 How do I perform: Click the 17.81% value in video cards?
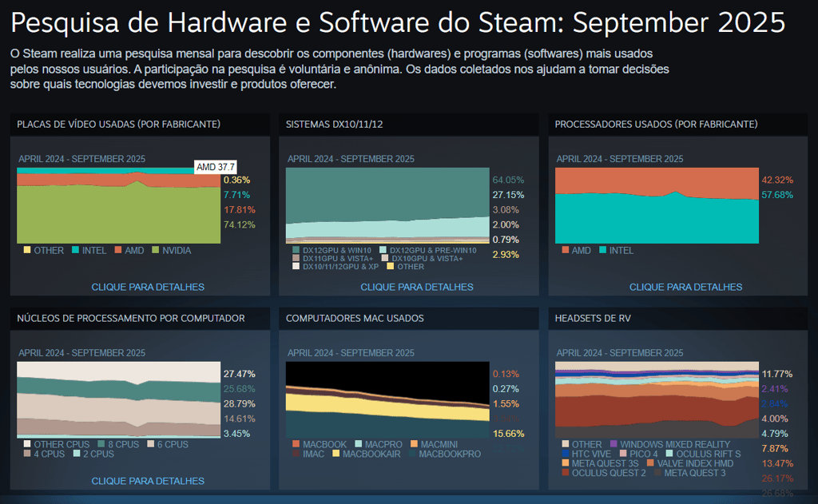[240, 210]
